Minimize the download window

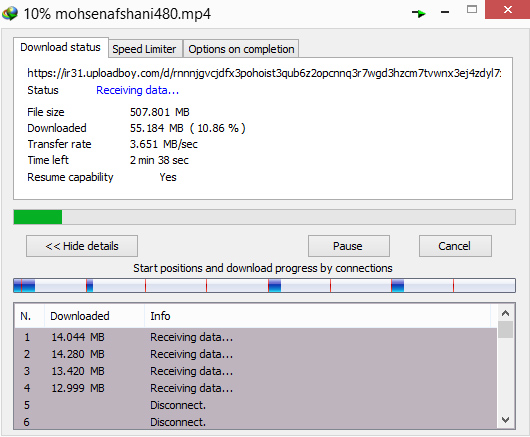pos(445,13)
